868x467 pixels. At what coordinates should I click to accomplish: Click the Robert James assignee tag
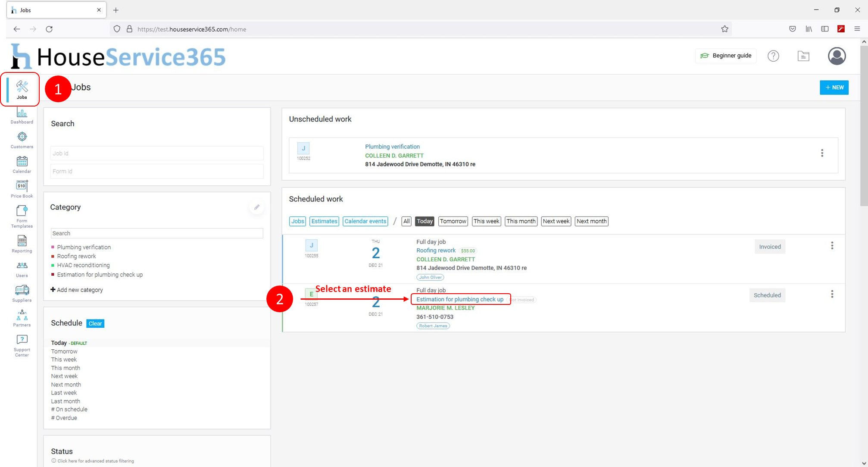tap(433, 326)
